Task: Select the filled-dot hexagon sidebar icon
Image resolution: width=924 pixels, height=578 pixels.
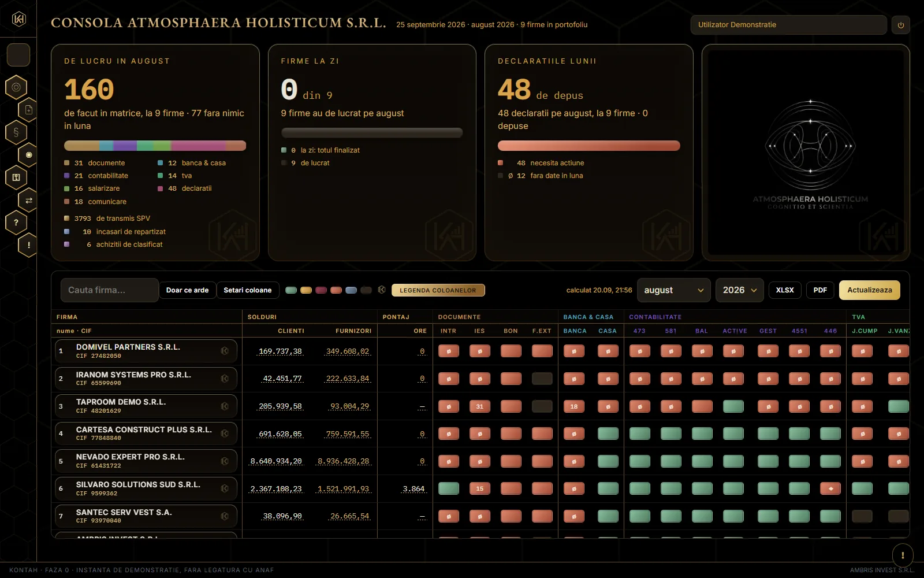Action: [x=29, y=155]
